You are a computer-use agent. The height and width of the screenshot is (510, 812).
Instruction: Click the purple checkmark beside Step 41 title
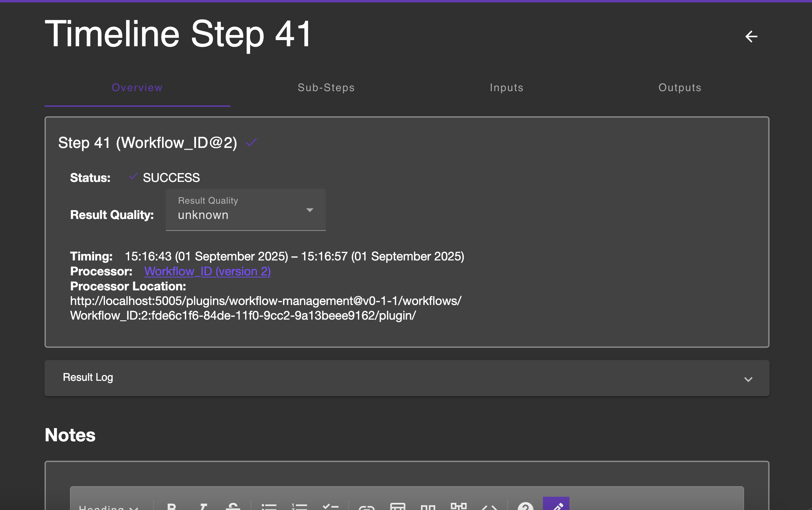coord(251,142)
